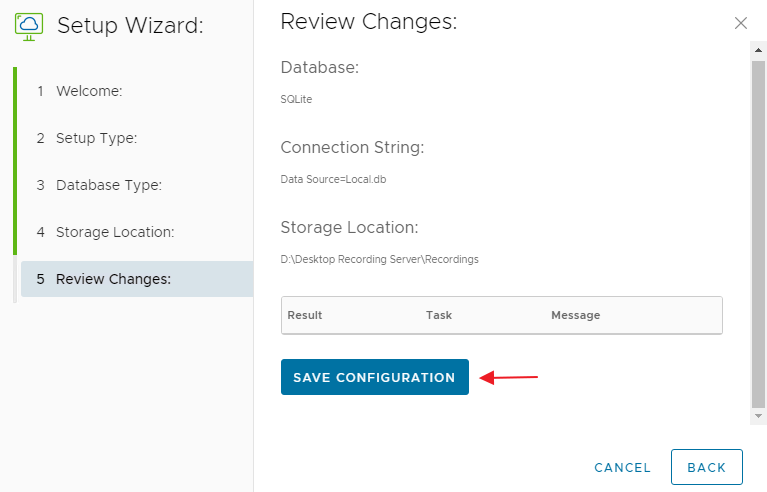The width and height of the screenshot is (767, 492).
Task: Click the SQLite database value
Action: (x=296, y=99)
